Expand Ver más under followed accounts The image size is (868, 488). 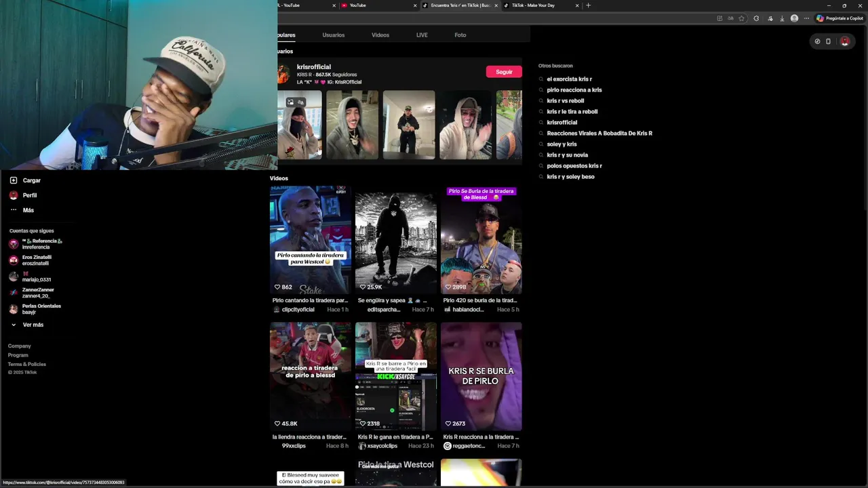click(x=27, y=325)
